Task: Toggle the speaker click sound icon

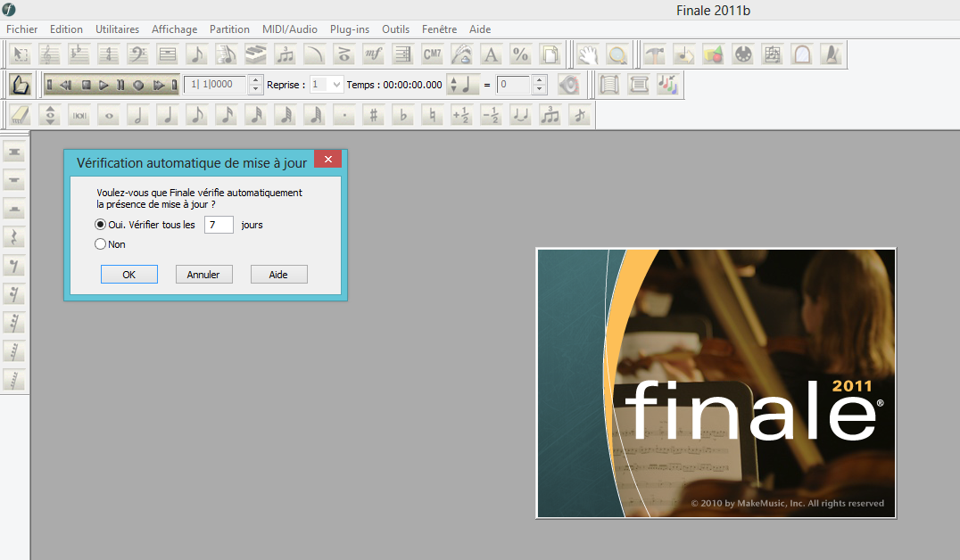Action: [569, 85]
